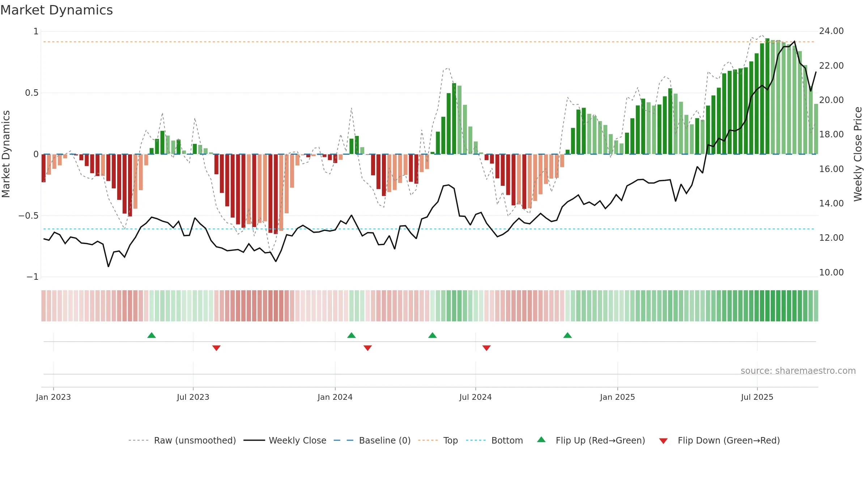Image resolution: width=868 pixels, height=488 pixels.
Task: Toggle the Bottom legend entry
Action: (494, 440)
